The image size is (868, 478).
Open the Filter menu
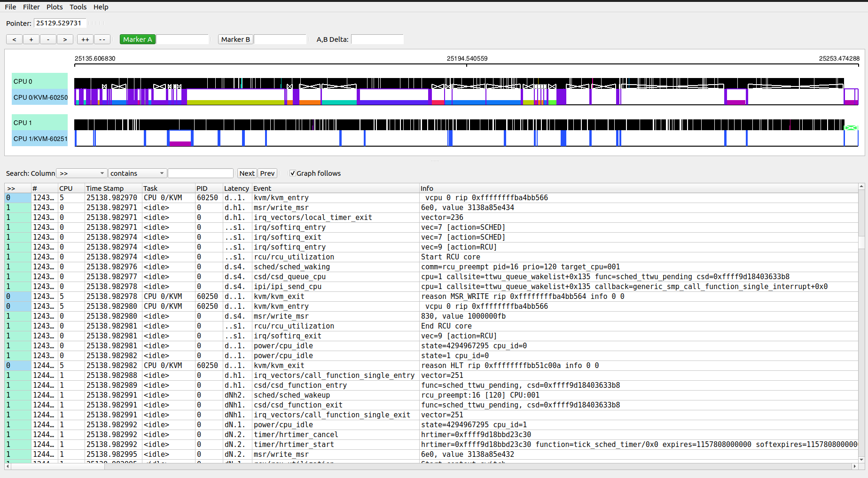click(x=31, y=7)
